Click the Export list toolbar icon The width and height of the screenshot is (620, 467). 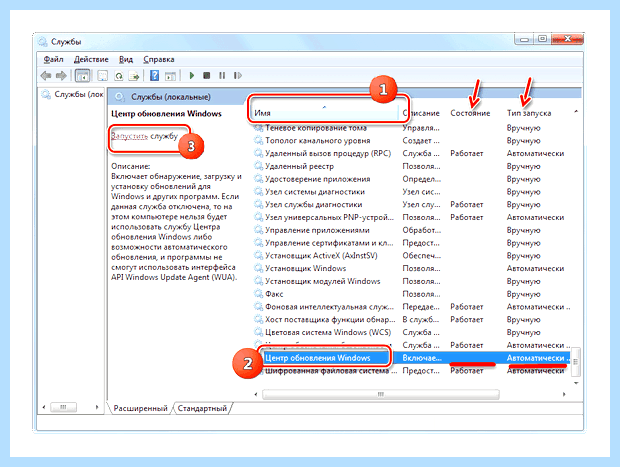pos(134,75)
